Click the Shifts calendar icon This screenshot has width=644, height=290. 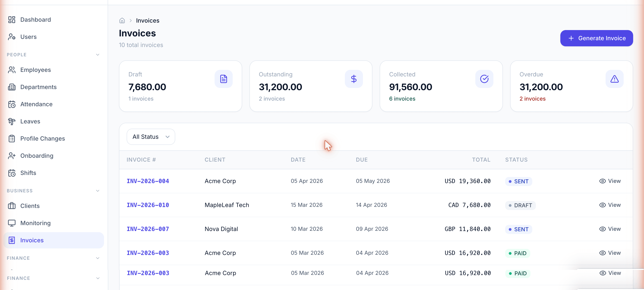[x=12, y=173]
